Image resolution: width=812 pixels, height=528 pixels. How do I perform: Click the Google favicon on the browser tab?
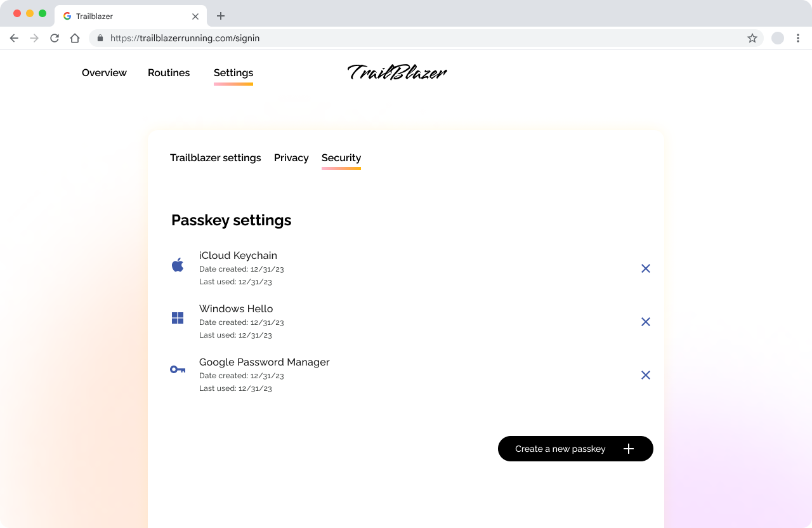[68, 16]
